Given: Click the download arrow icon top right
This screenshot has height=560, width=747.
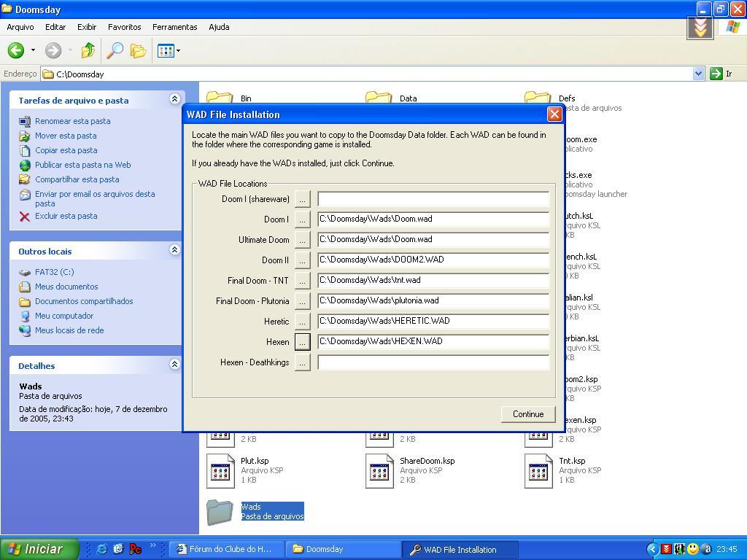Looking at the screenshot, I should coord(700,28).
